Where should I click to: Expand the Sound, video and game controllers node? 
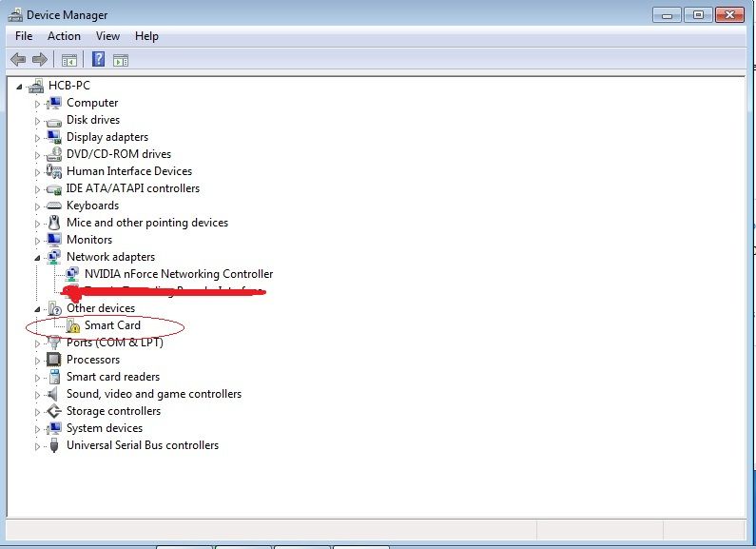38,395
